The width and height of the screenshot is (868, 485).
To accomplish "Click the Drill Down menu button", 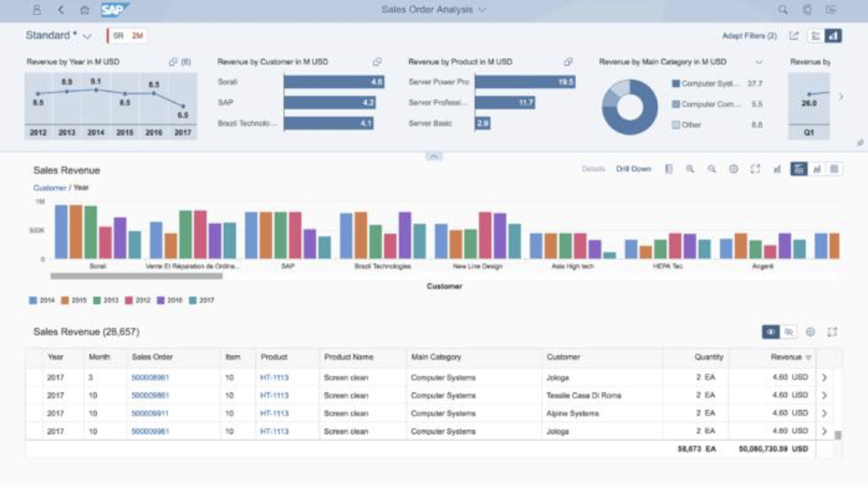I will pyautogui.click(x=634, y=169).
